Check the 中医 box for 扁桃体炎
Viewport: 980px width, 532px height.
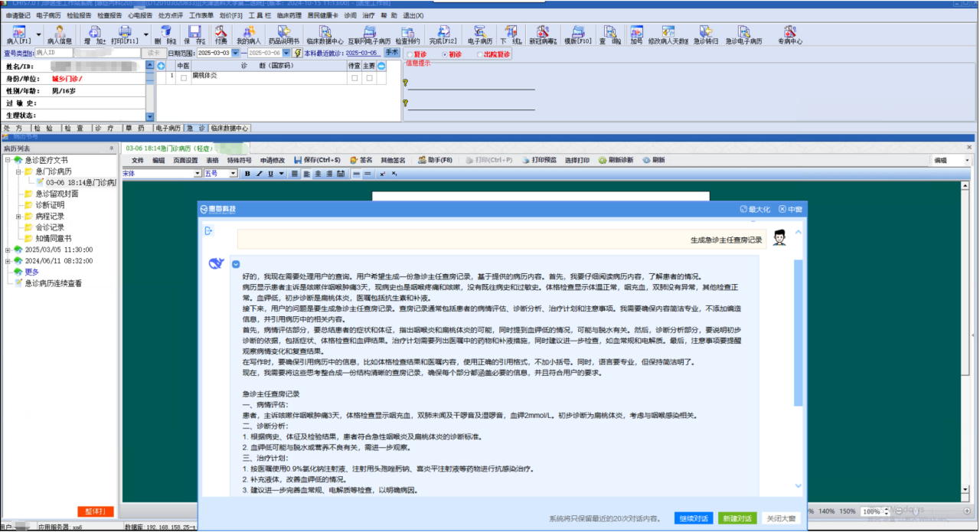pos(183,77)
